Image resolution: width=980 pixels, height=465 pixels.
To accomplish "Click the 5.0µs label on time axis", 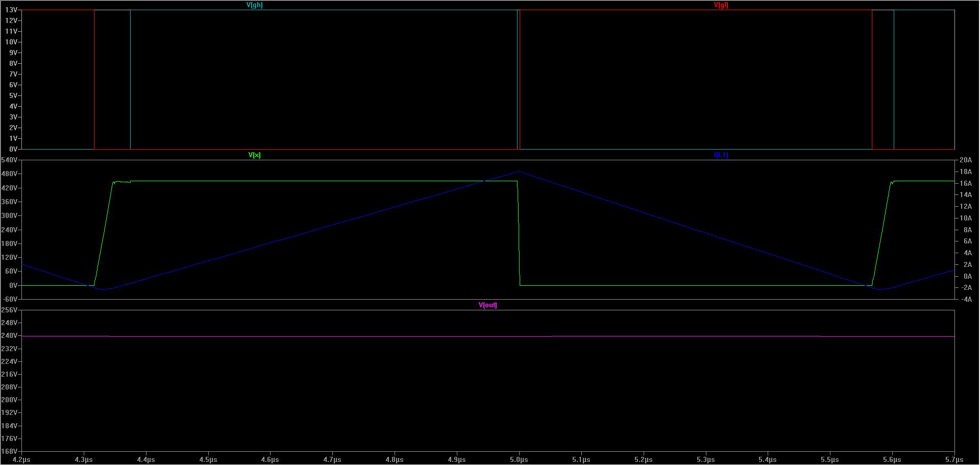I will click(519, 459).
